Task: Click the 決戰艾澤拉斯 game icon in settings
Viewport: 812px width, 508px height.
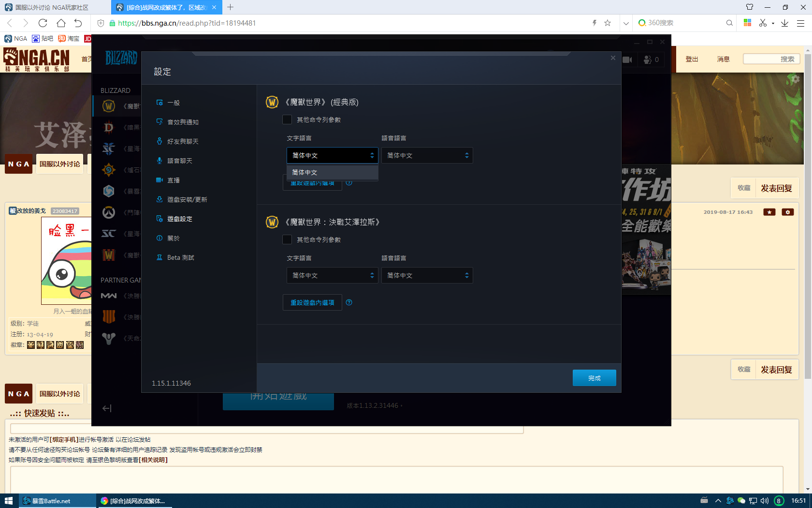Action: click(x=272, y=222)
